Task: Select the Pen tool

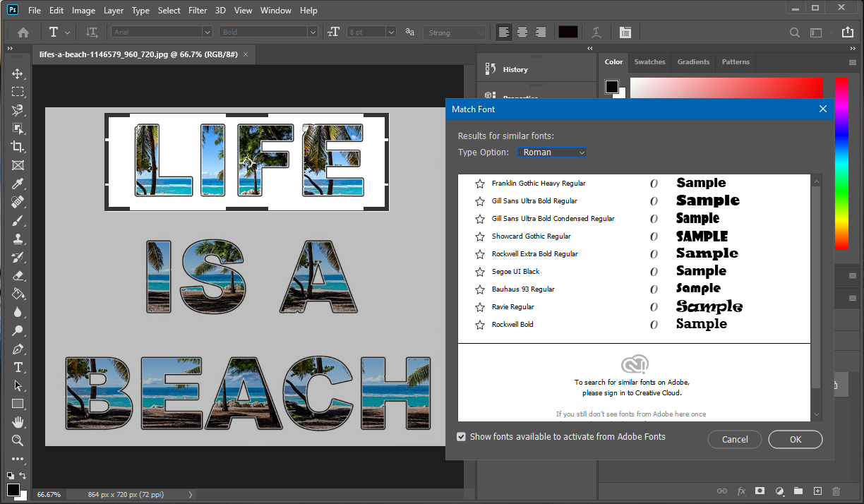Action: coord(18,349)
